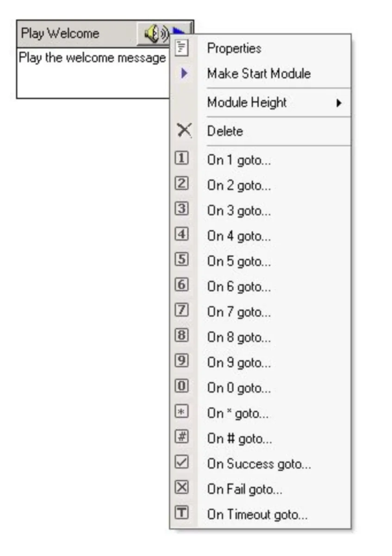Expand the Module Height submenu arrow
Screen dimensions: 392x556
(339, 103)
